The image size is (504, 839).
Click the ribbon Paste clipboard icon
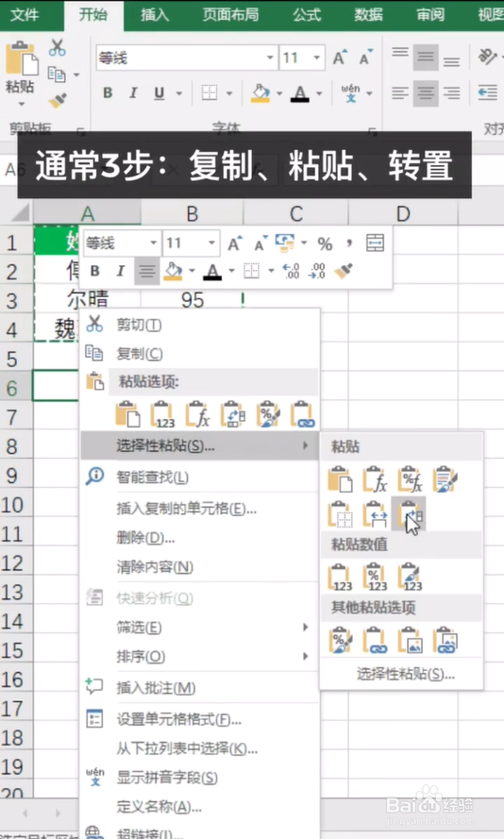22,59
